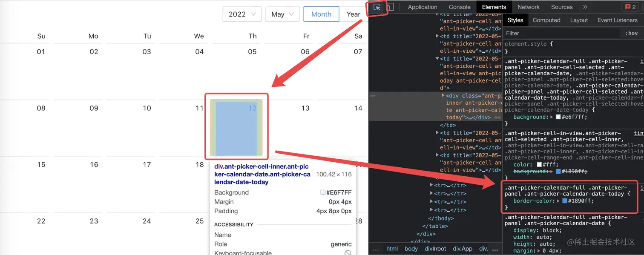Open the May month dropdown
644x255 pixels.
[282, 14]
